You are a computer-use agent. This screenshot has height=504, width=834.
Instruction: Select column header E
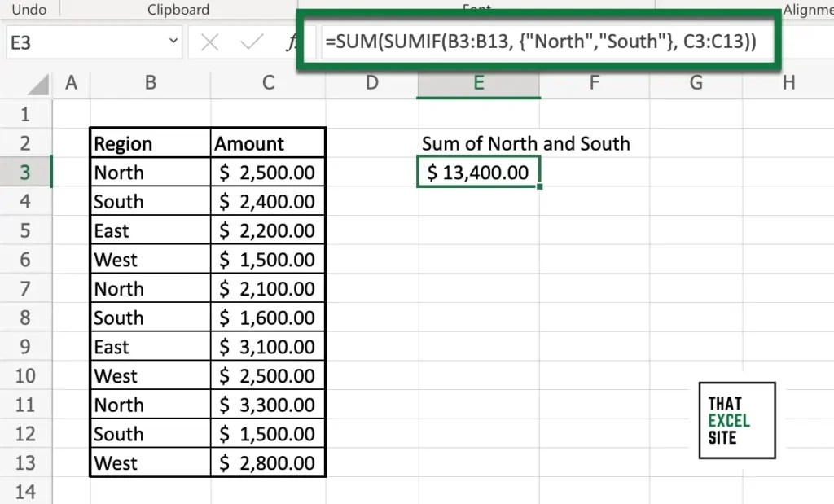[478, 83]
